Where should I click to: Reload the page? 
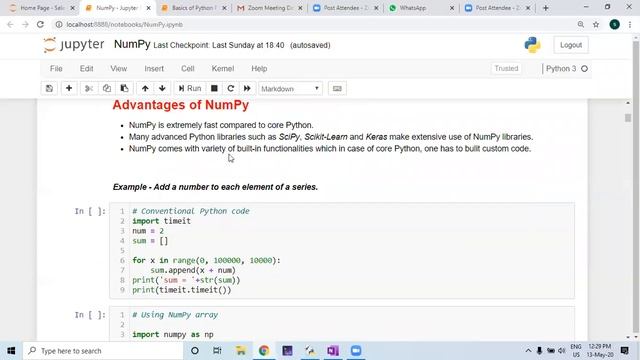[x=40, y=24]
